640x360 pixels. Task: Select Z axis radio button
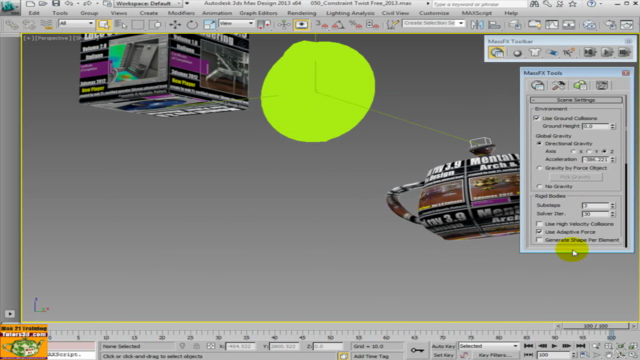click(604, 151)
